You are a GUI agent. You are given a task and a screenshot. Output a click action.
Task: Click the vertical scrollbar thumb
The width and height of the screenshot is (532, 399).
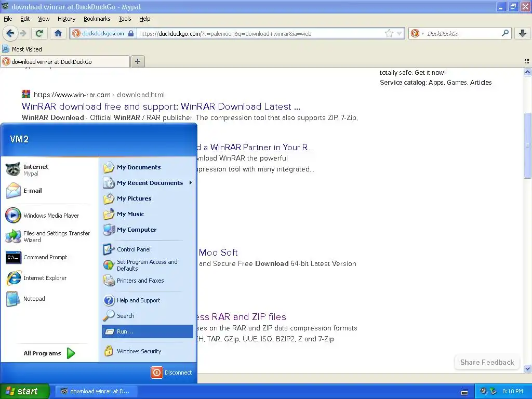coord(527,145)
